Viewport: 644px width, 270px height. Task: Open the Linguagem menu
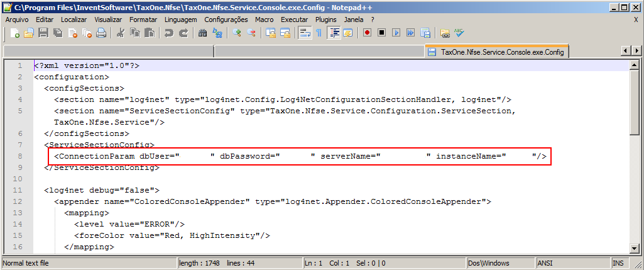[x=181, y=20]
